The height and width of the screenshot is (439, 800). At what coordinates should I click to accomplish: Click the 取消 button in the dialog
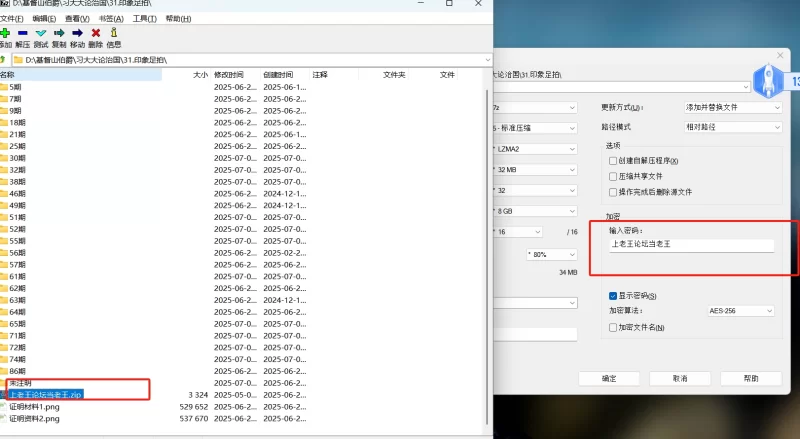click(680, 378)
